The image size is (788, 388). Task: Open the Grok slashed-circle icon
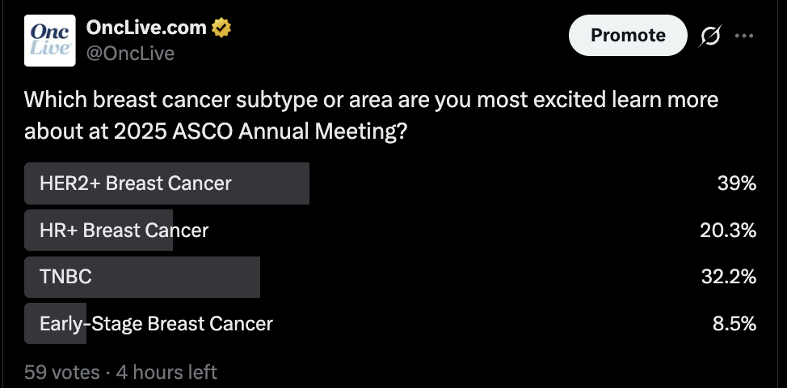710,36
